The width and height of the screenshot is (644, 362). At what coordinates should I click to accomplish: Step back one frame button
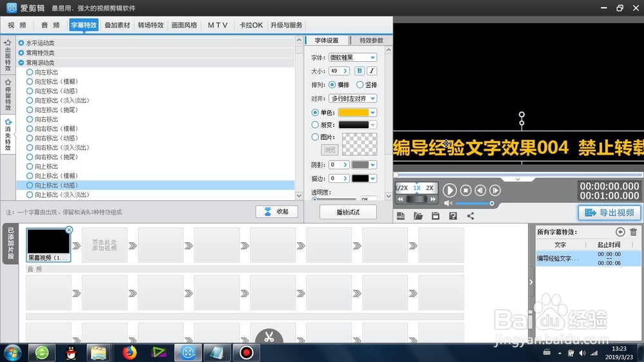pyautogui.click(x=480, y=190)
